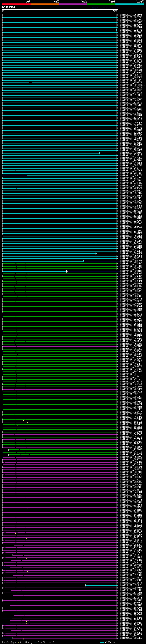Select the UniRef100_P26162 label
Viewport: 146px width, 644px height.
coord(131,450)
